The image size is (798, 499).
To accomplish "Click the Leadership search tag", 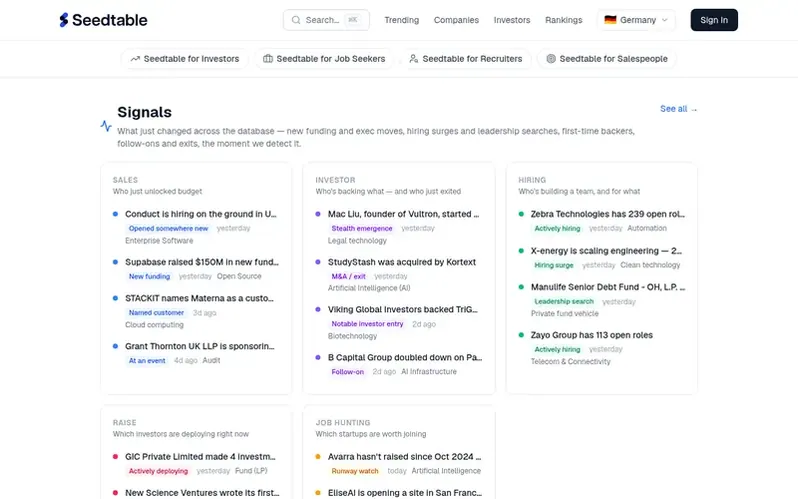I will coord(564,301).
